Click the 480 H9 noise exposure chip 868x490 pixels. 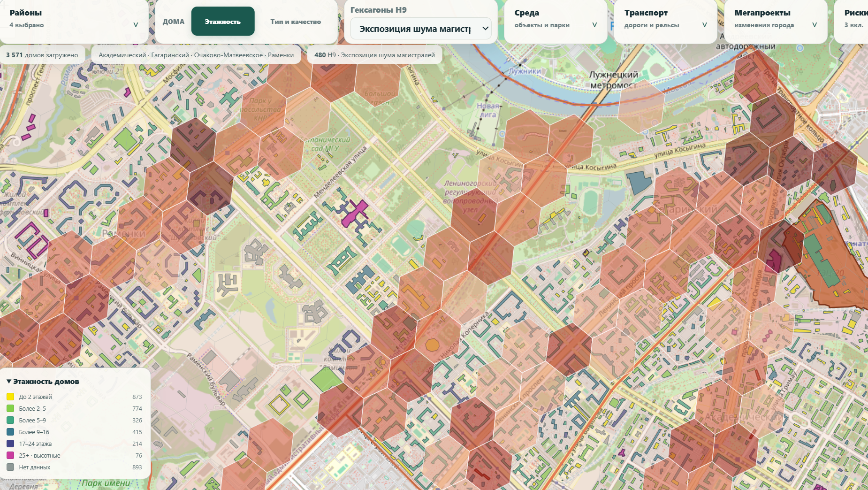pos(374,55)
